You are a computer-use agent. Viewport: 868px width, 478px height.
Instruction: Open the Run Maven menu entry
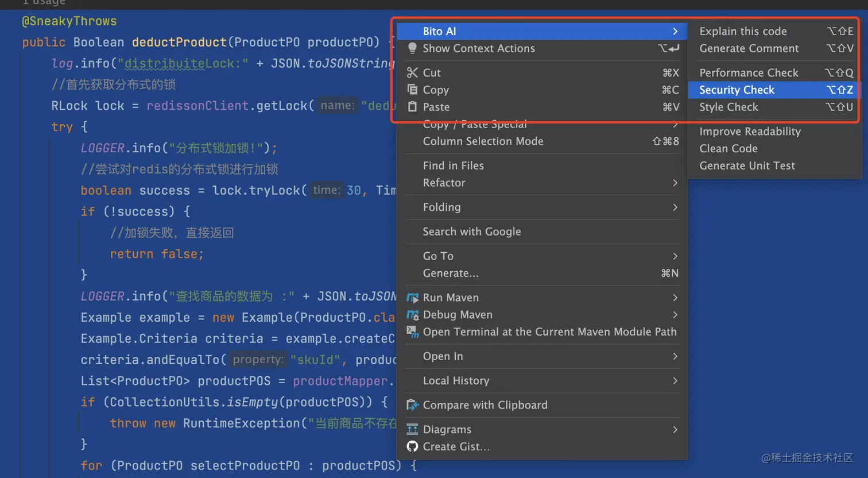tap(542, 298)
